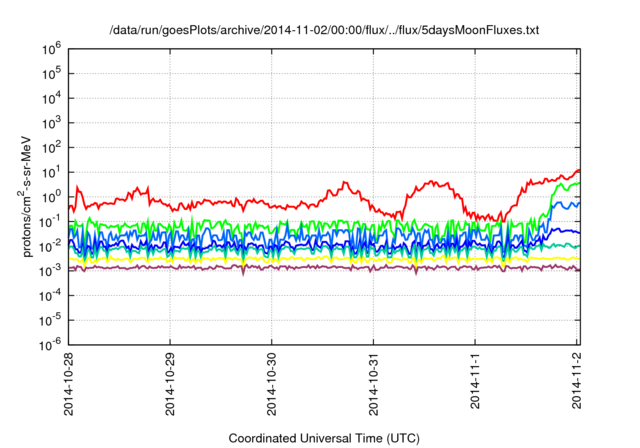
Task: Click the topmost y-axis tick label 10^6
Action: point(50,48)
